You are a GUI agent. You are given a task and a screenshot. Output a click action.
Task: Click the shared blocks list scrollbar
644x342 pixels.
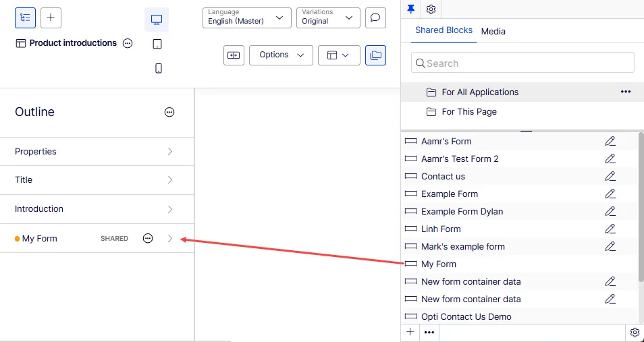click(x=641, y=207)
